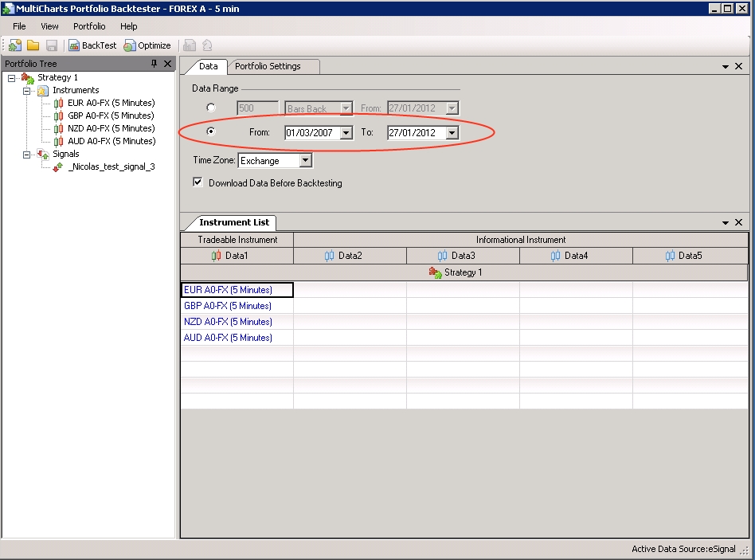Click the candlestick icon beside NZD A0-FX in the tree
Image resolution: width=755 pixels, height=560 pixels.
58,128
